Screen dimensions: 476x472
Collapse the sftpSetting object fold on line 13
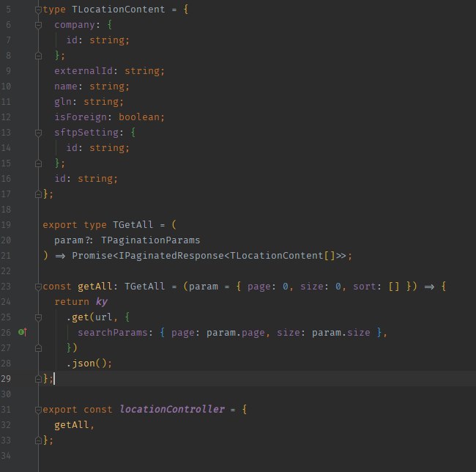[38, 133]
